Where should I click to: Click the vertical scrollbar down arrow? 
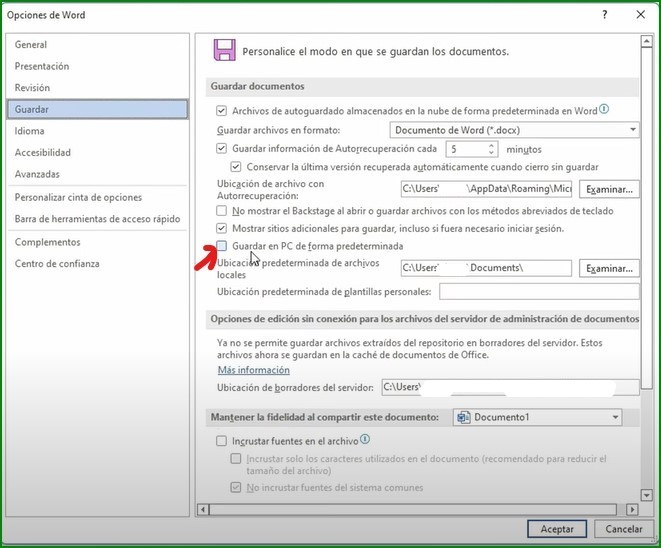click(x=646, y=495)
